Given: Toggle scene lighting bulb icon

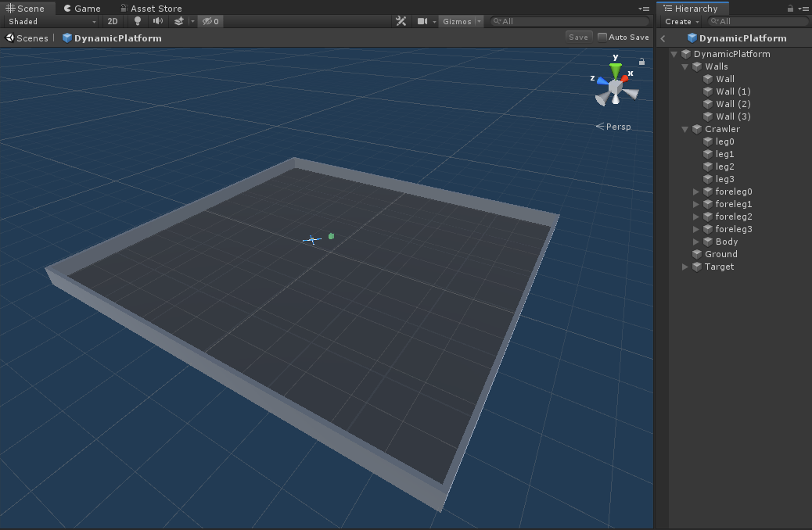Looking at the screenshot, I should tap(137, 21).
